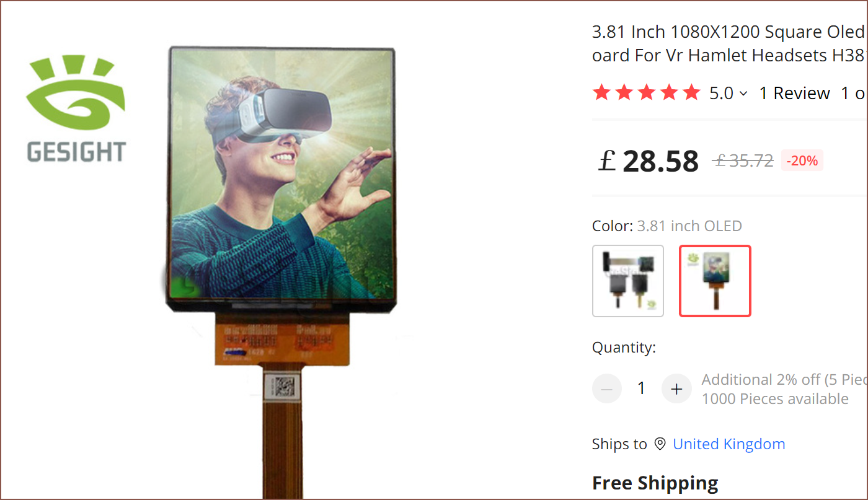Click the location pin icon beside Ships to

(660, 444)
